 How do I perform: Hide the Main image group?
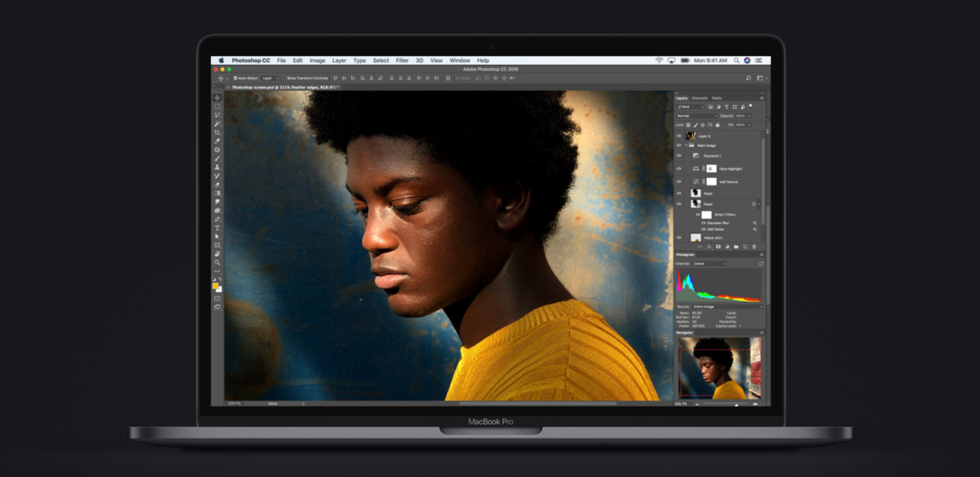coord(679,145)
